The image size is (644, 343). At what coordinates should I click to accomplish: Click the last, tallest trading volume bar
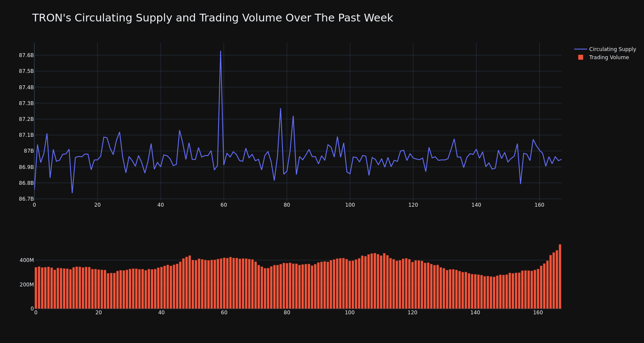pyautogui.click(x=560, y=277)
